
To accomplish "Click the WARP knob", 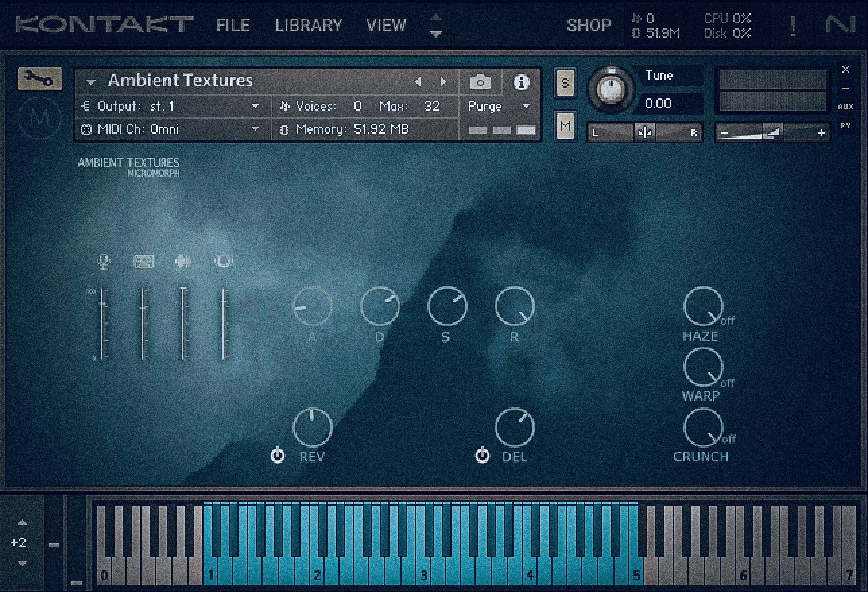I will [703, 367].
